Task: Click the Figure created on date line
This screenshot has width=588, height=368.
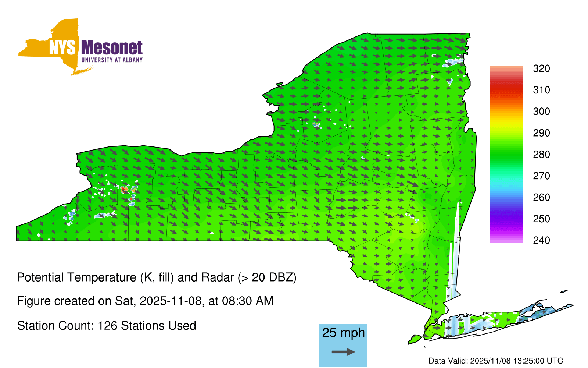Action: 145,301
